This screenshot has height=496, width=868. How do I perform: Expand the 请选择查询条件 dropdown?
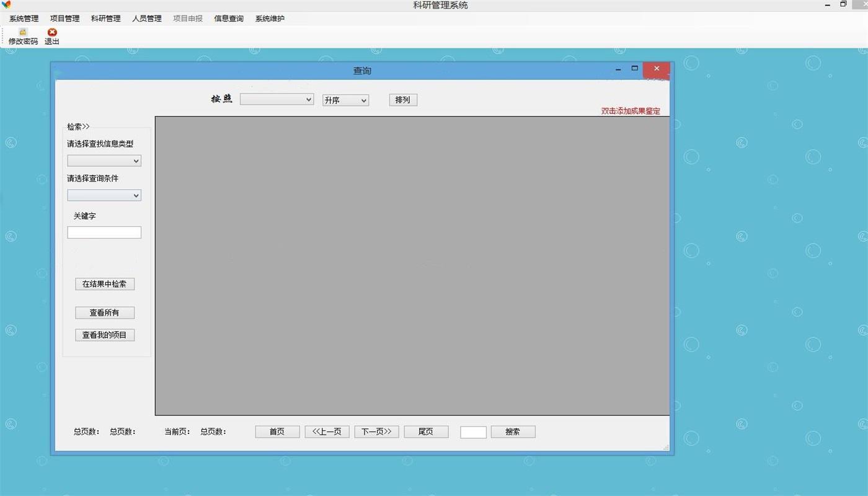tap(104, 195)
